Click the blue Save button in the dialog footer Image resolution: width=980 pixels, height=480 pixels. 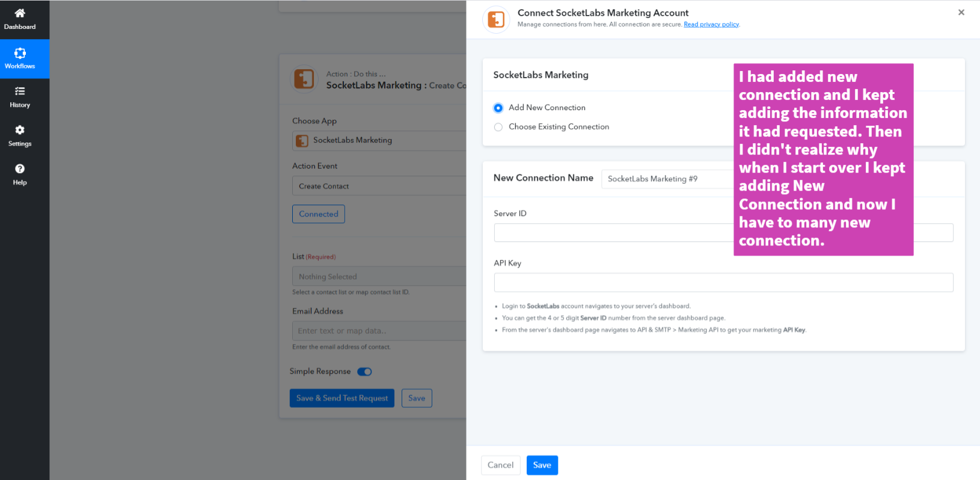pos(542,465)
